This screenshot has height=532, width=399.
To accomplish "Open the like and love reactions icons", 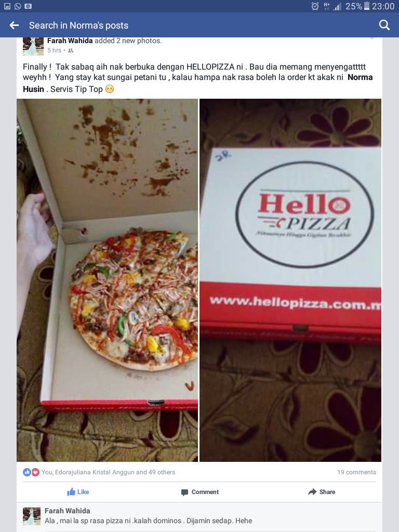I will click(31, 472).
